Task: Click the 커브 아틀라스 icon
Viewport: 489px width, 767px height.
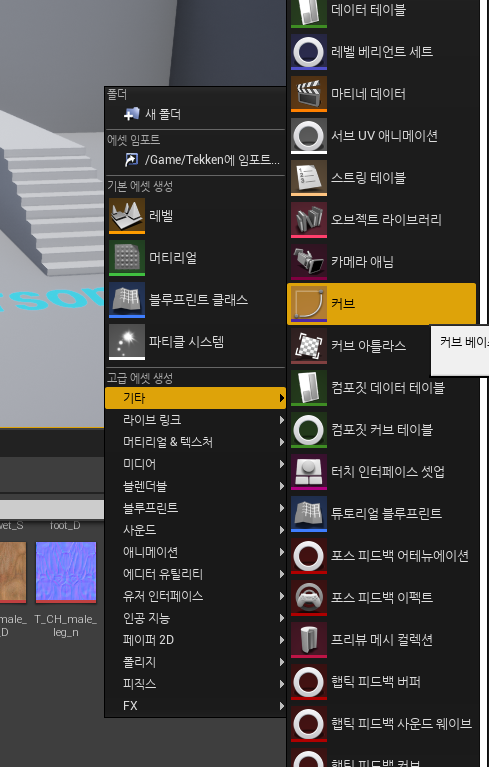Action: (x=309, y=346)
